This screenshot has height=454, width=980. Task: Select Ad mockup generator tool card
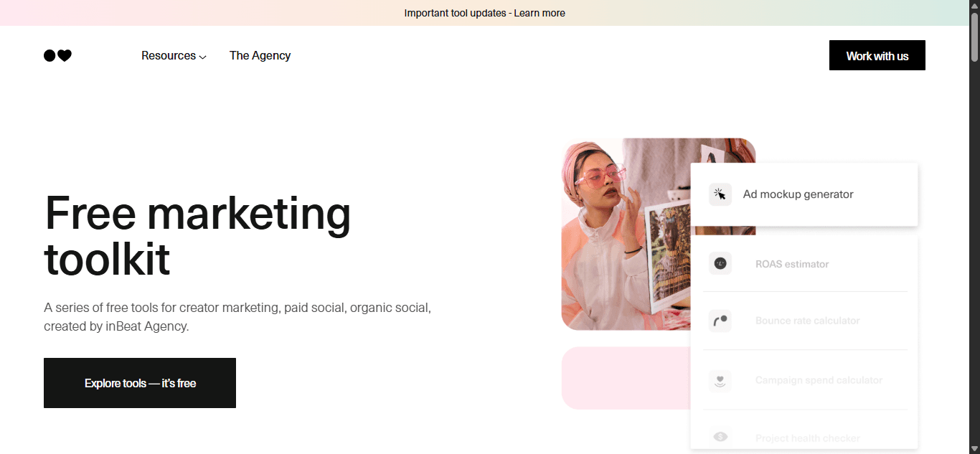(x=804, y=194)
